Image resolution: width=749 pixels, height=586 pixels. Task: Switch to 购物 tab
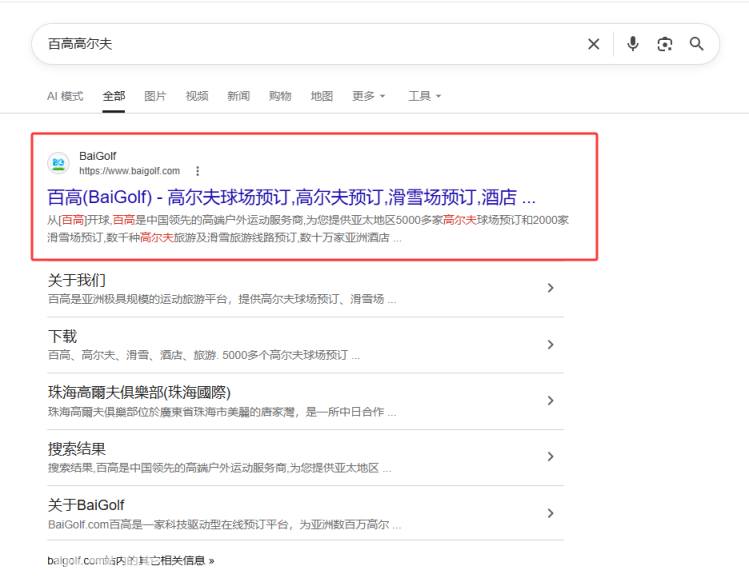coord(280,96)
